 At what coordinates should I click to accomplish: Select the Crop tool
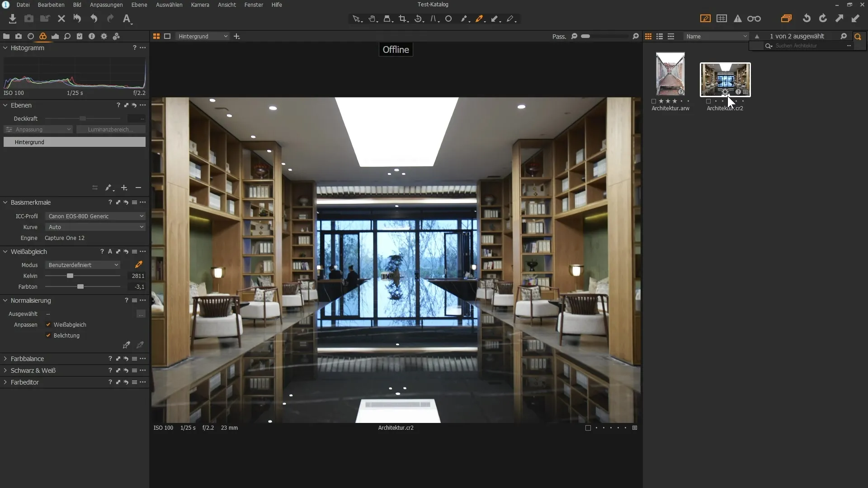pyautogui.click(x=403, y=19)
